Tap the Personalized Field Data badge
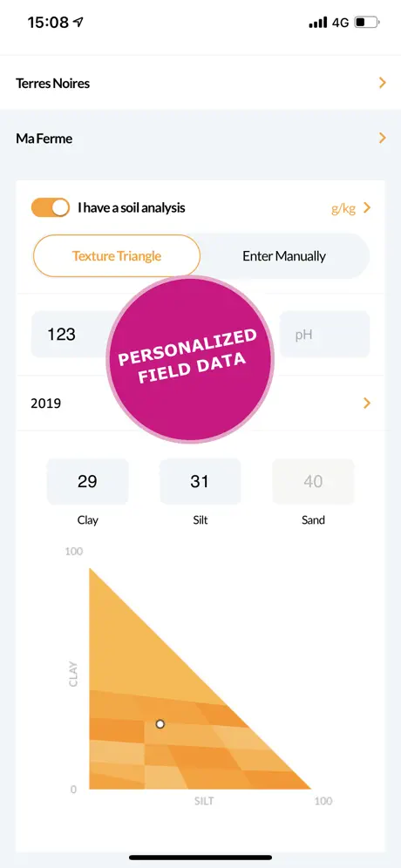 point(190,360)
